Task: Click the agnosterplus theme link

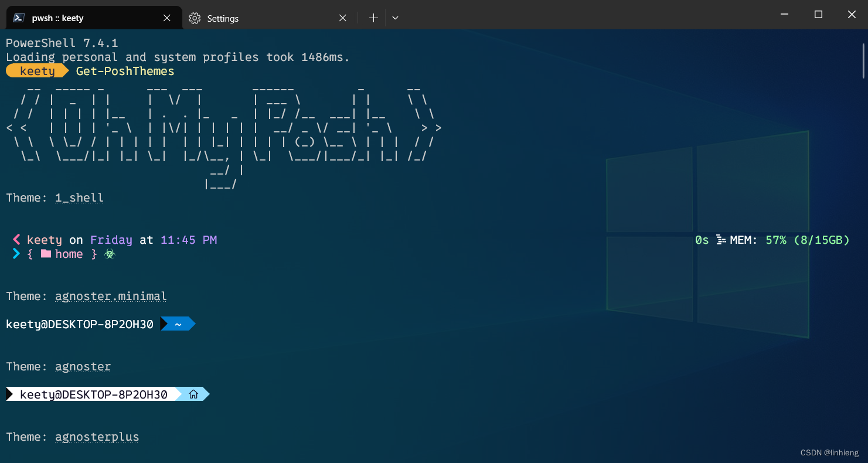Action: (x=97, y=437)
